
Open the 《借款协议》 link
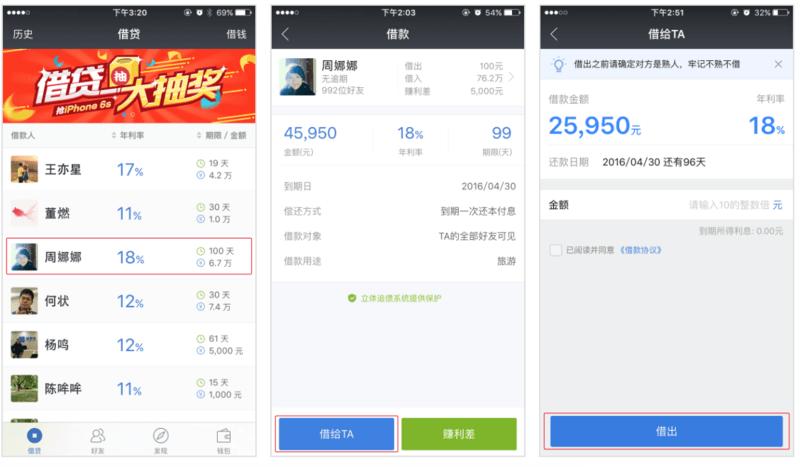[x=641, y=250]
